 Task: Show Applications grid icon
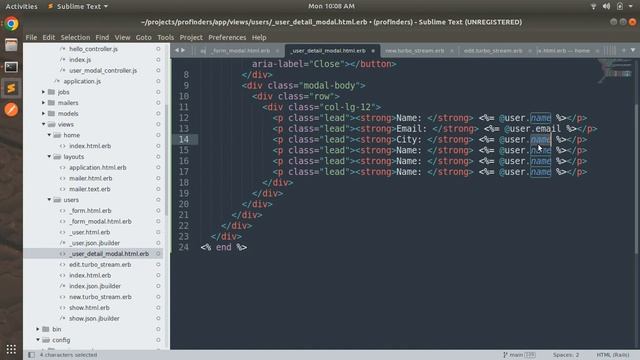pos(11,349)
